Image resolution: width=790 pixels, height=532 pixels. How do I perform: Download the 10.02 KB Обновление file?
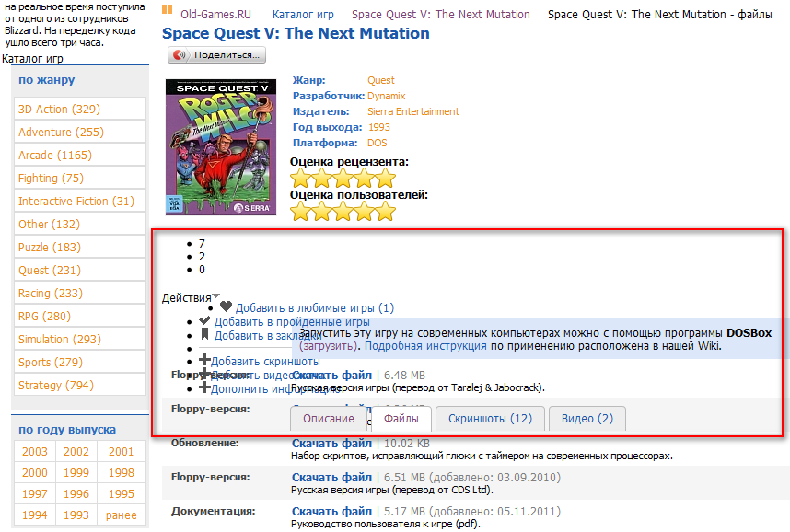[331, 443]
